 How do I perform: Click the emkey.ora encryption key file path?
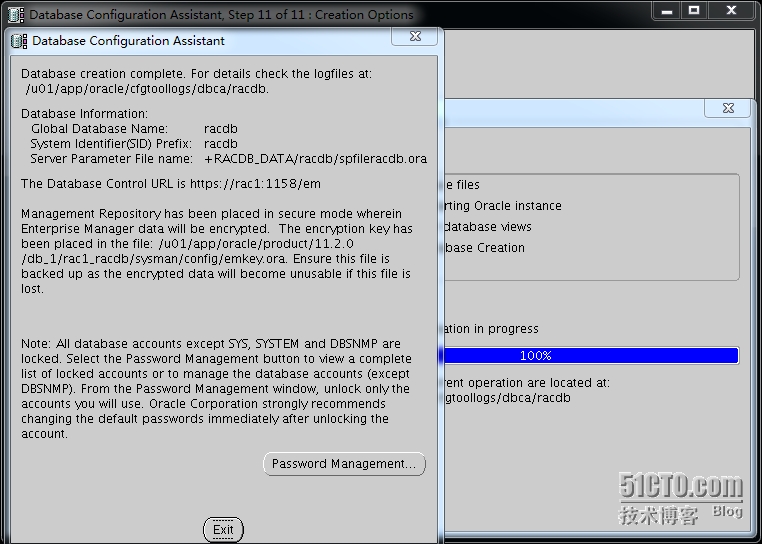187,251
